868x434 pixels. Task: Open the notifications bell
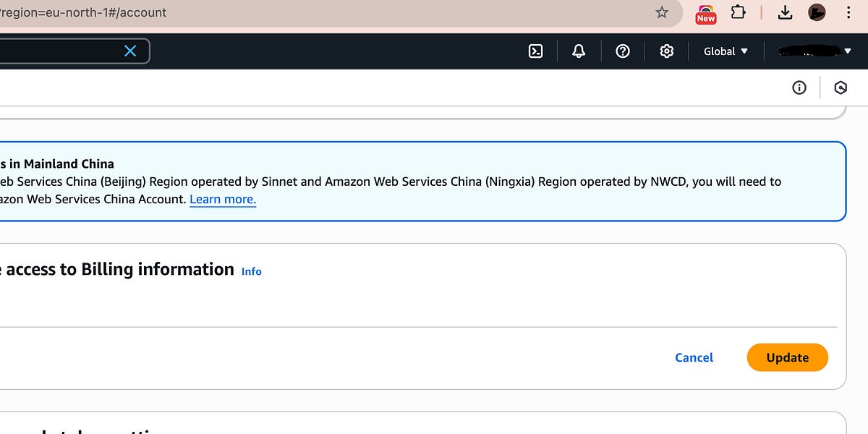(x=579, y=51)
